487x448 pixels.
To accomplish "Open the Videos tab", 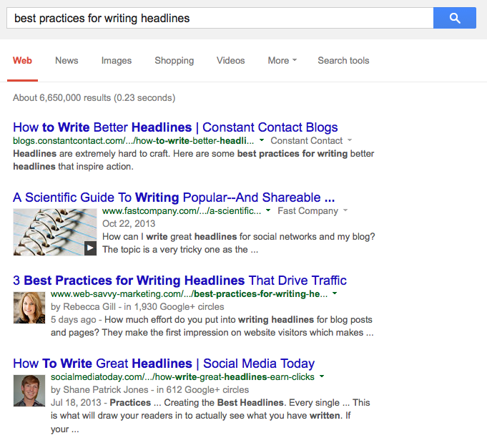I will pos(230,60).
